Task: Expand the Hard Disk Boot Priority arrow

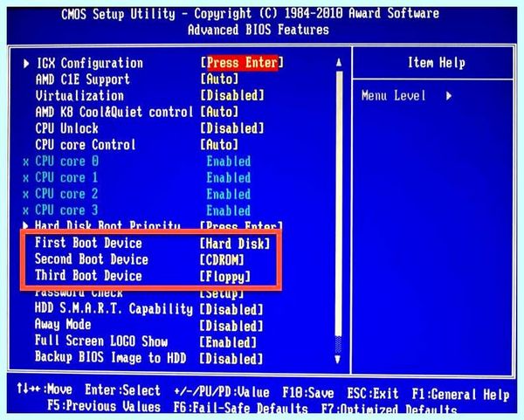Action: click(25, 225)
